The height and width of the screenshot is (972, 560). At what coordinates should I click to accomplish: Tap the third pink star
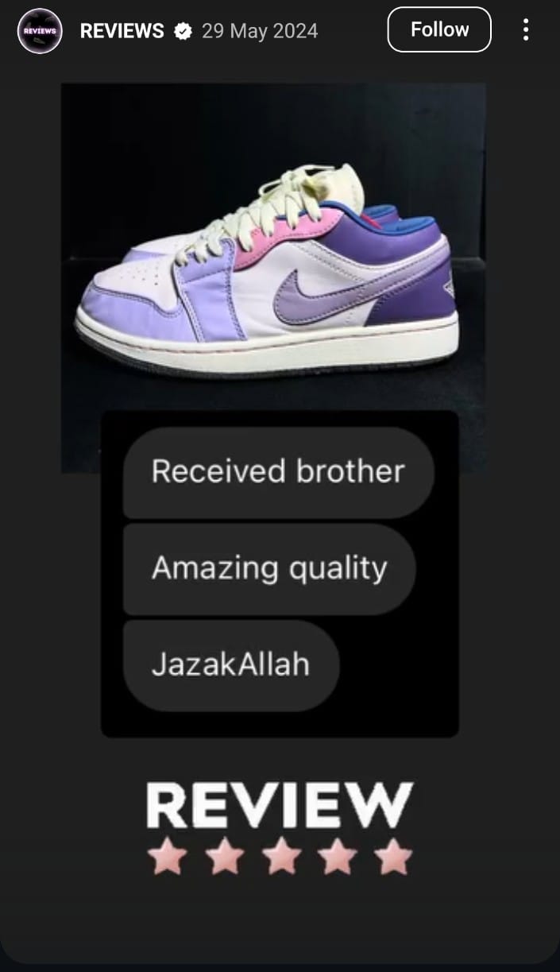point(280,858)
